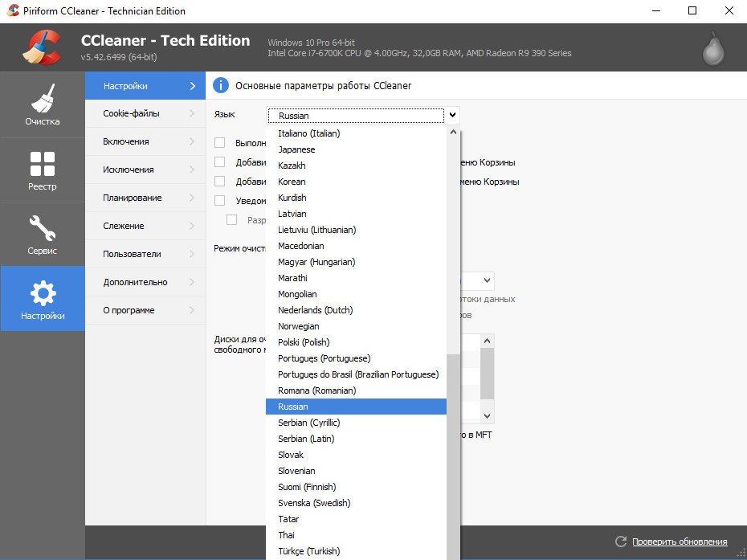
Task: Click the highlighted 'Russian' list entry
Action: (x=357, y=407)
